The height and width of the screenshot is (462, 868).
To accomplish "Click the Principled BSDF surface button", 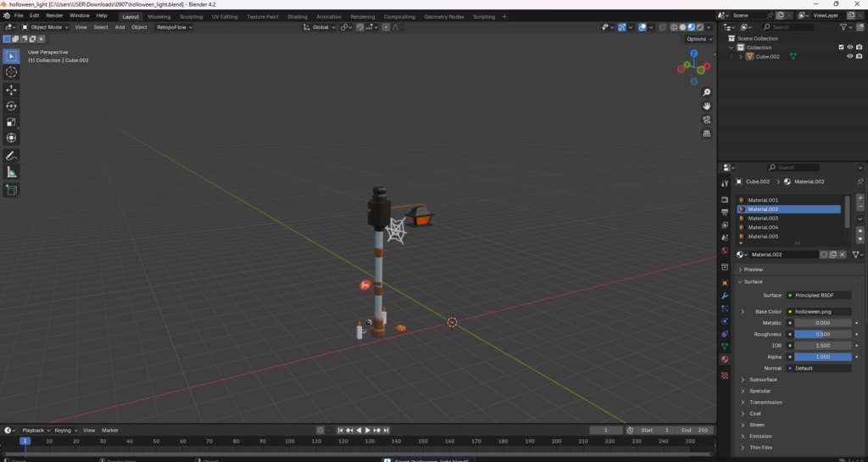I will [818, 295].
